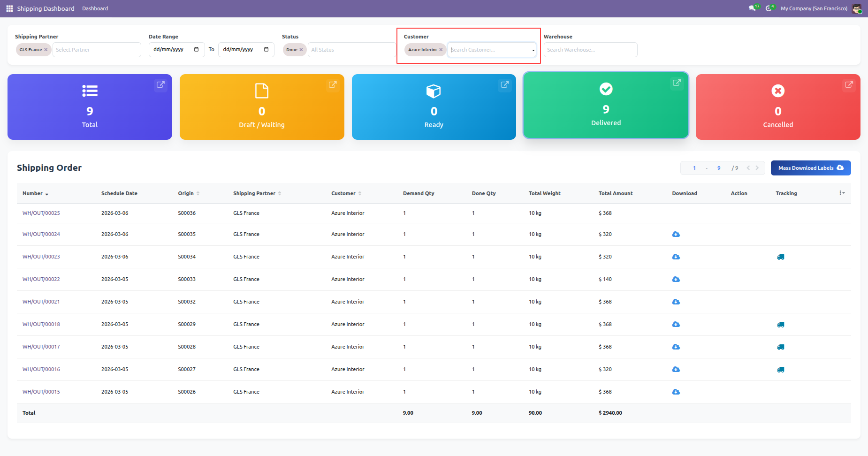The height and width of the screenshot is (456, 868).
Task: Open column options menu in table header
Action: [x=842, y=193]
